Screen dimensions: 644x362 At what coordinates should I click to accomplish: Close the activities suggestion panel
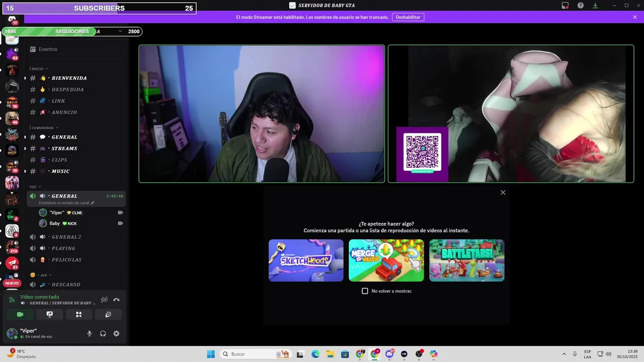point(503,193)
